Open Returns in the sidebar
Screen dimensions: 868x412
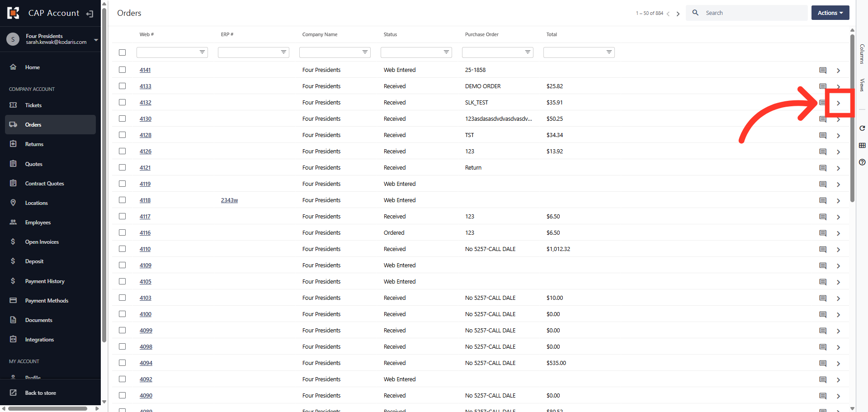50,144
